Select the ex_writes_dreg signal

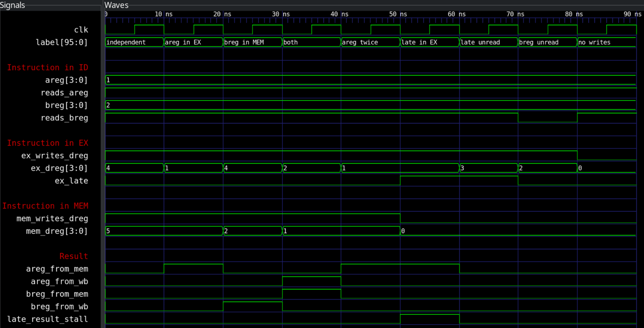[x=55, y=155]
